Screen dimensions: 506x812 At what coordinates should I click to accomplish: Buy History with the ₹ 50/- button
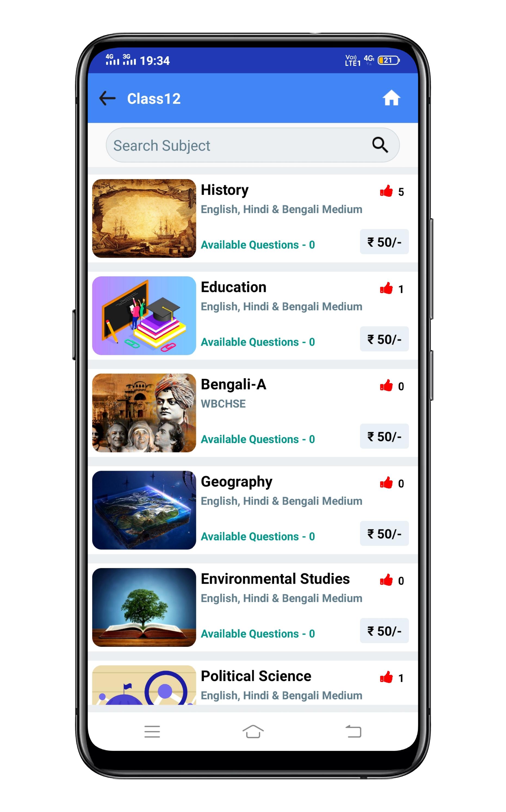(384, 242)
